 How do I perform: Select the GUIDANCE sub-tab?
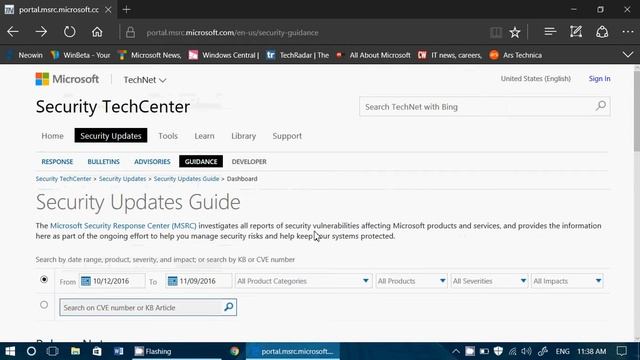coord(201,161)
